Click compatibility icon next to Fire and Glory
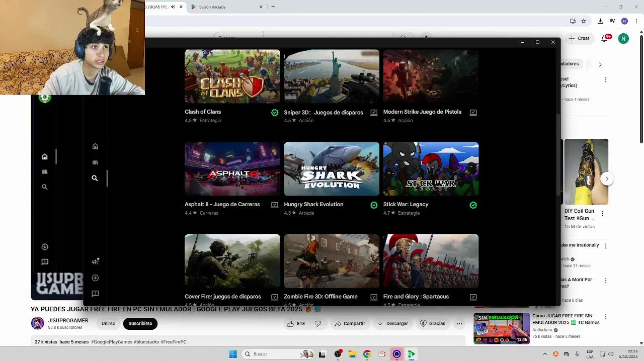The image size is (644, 362). 473,297
